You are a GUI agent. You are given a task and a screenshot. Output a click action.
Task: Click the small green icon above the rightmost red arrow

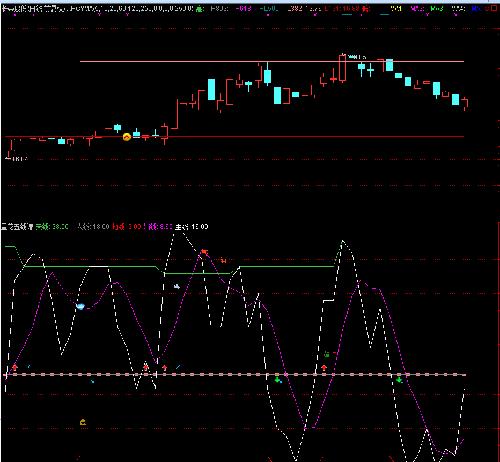tap(327, 355)
